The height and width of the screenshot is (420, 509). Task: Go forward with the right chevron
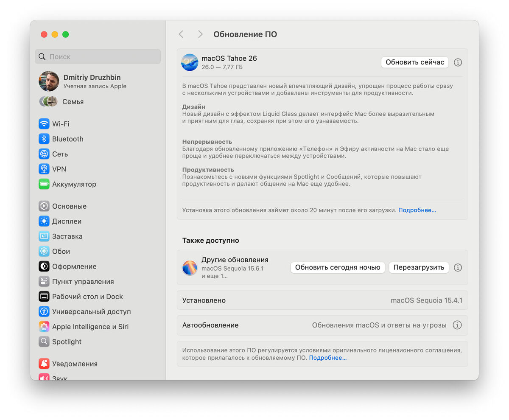(200, 34)
